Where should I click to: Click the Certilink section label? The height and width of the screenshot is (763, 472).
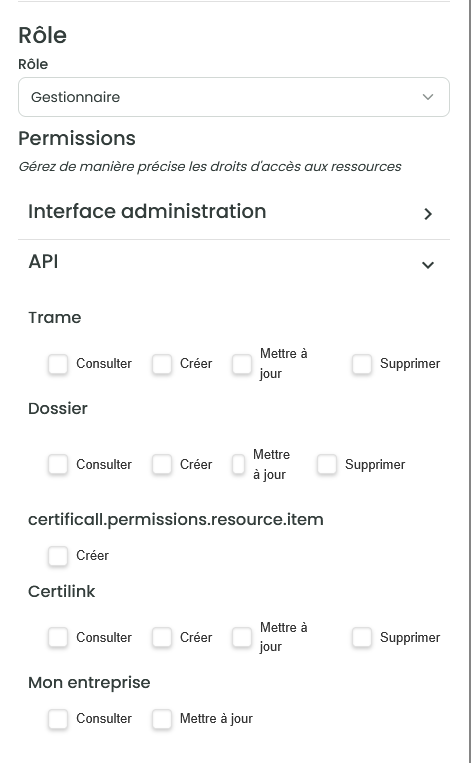coord(62,591)
